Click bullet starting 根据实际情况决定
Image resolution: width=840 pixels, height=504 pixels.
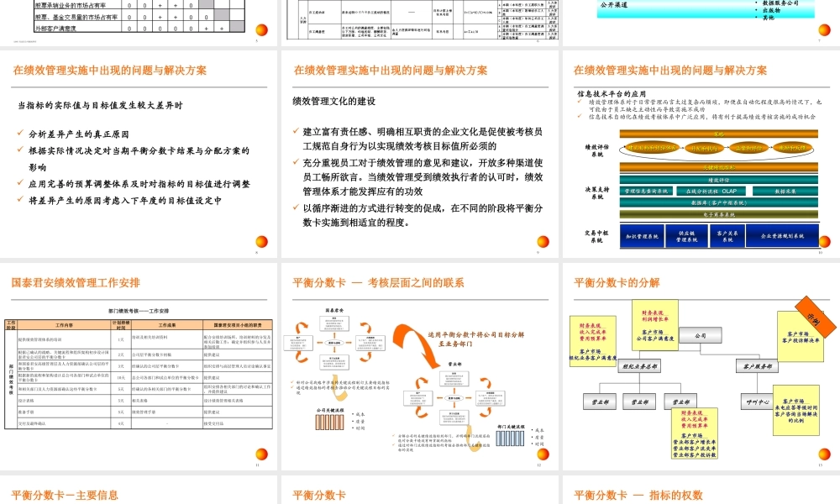[139, 159]
